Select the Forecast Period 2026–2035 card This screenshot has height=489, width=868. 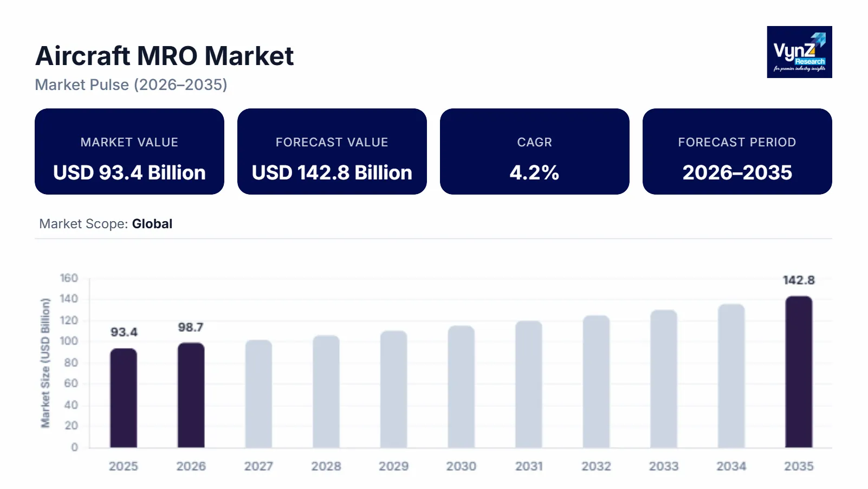tap(737, 151)
